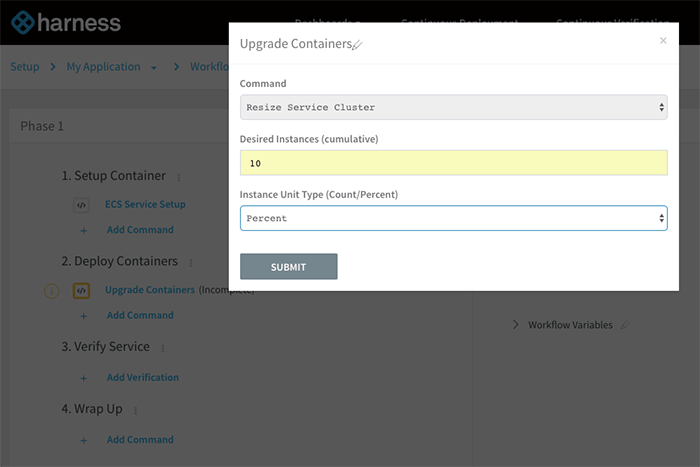Edit the Upgrade Containers title pencil icon
Screen dimensions: 700x467
coord(357,45)
